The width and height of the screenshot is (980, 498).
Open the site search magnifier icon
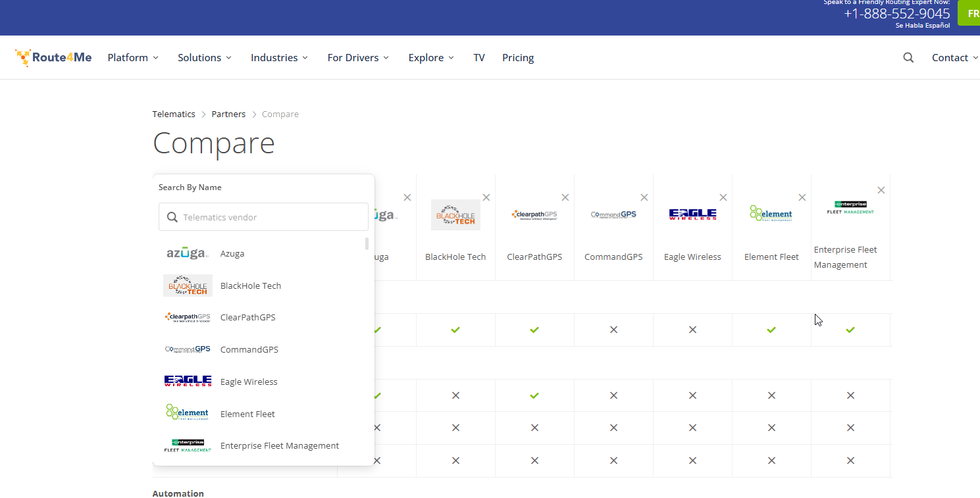pos(908,58)
